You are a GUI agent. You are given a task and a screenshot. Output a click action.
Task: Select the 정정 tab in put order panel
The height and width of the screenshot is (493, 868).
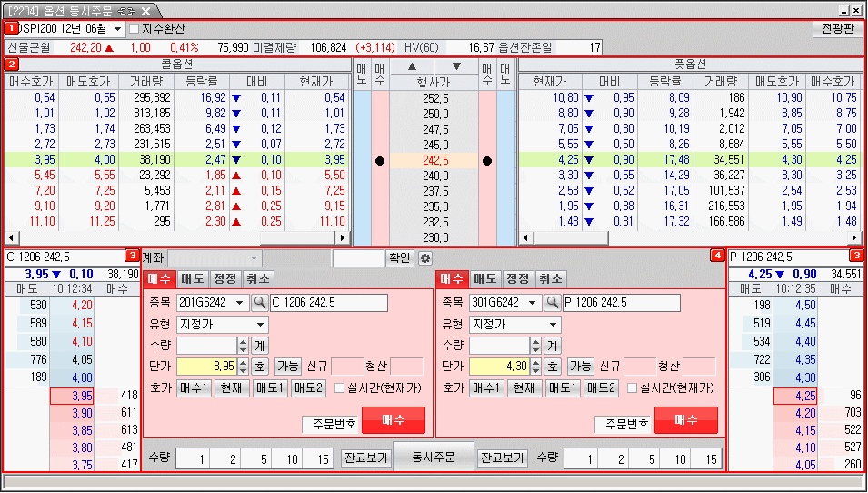517,279
